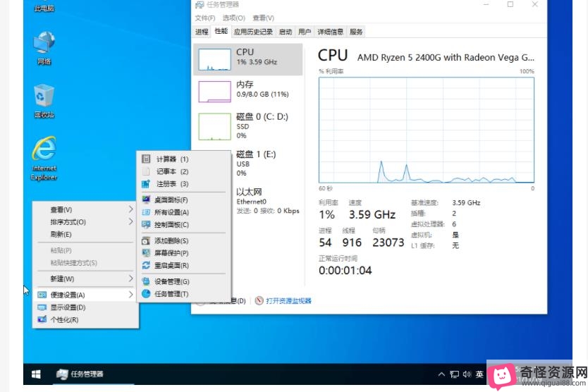Choose Personalize (个性化) in context menu
Image resolution: width=588 pixels, height=392 pixels.
pos(85,319)
